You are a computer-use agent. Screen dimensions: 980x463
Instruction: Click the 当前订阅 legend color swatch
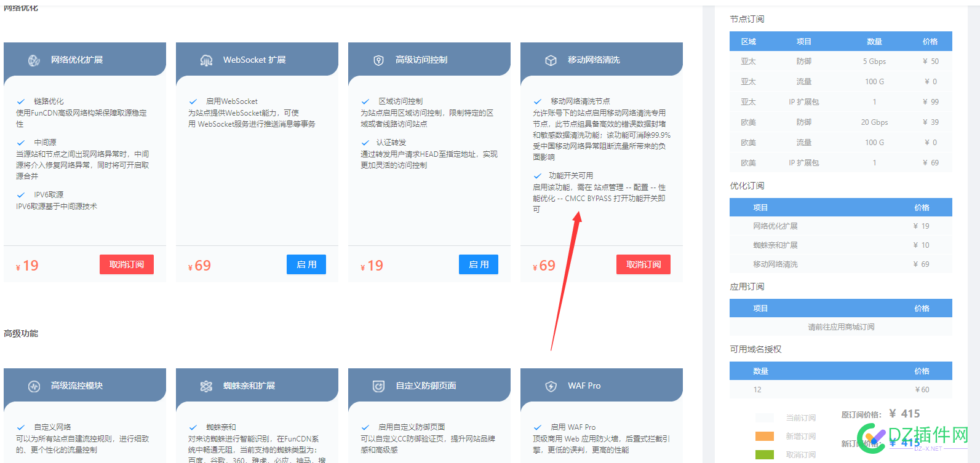coord(765,417)
